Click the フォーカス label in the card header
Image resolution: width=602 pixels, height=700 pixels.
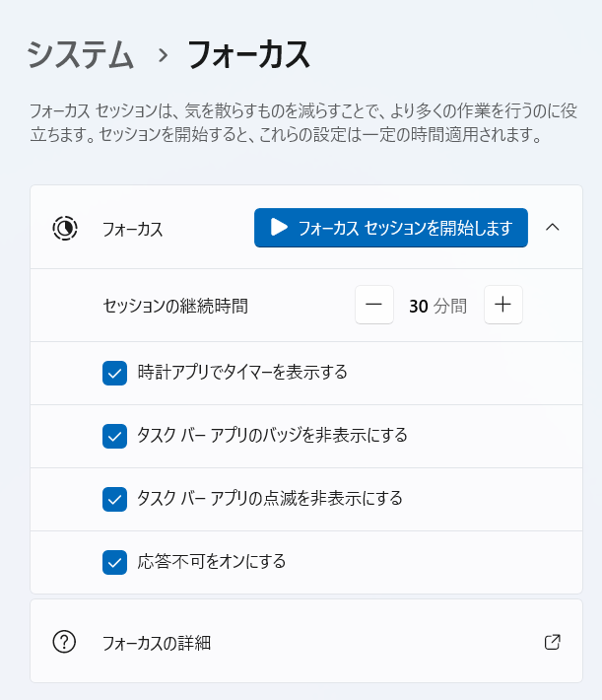tap(132, 229)
